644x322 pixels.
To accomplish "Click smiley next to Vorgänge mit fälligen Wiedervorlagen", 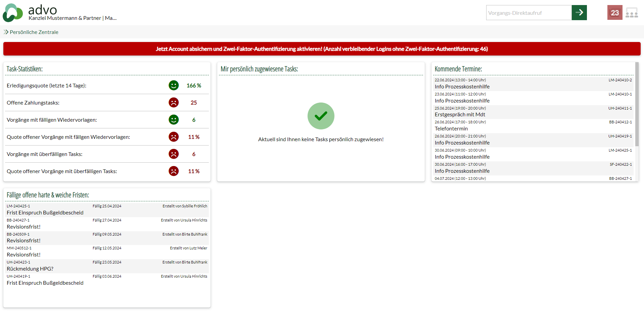I will (174, 120).
